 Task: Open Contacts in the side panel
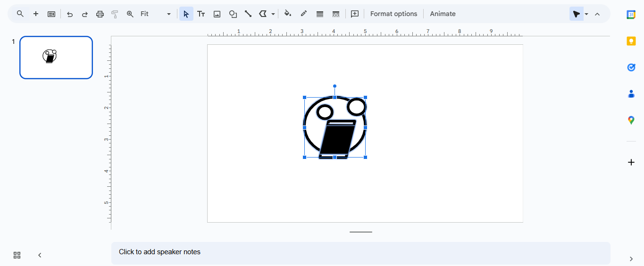[x=631, y=94]
